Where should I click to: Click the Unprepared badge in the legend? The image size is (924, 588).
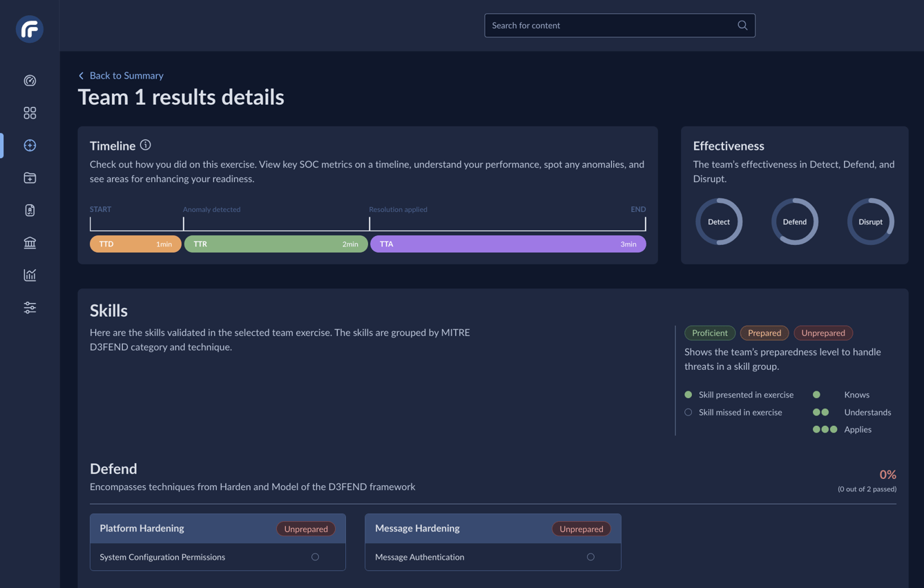click(822, 333)
